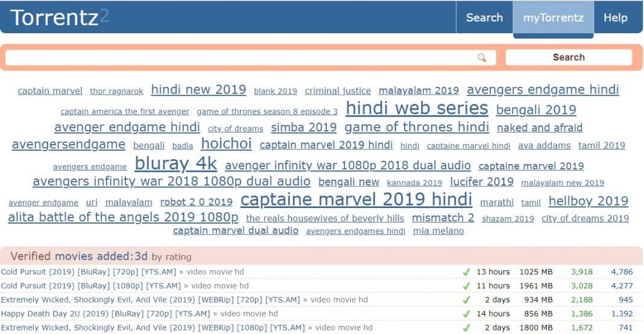Click verified checkmark for Happy Death Day 2U
The height and width of the screenshot is (334, 644).
click(x=466, y=314)
